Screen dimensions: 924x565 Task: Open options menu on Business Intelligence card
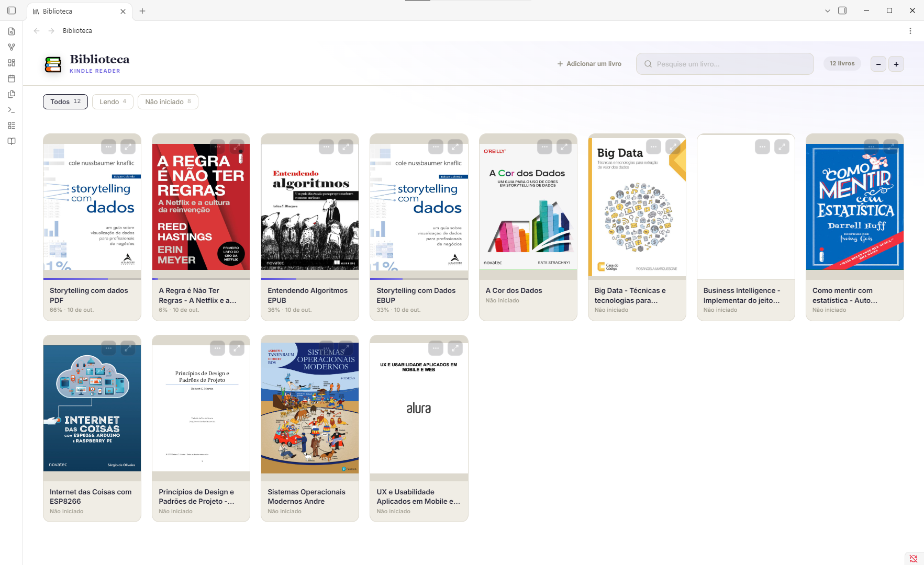(x=762, y=147)
